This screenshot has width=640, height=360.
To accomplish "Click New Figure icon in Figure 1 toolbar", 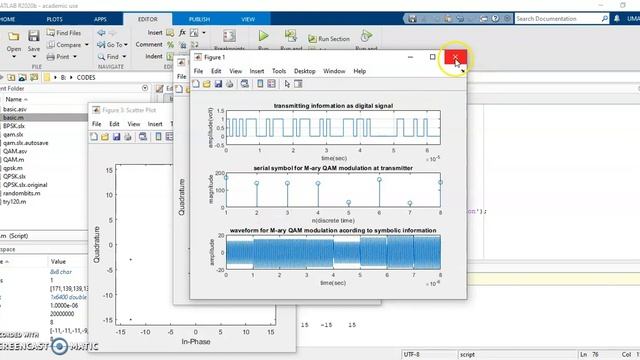I will click(196, 84).
